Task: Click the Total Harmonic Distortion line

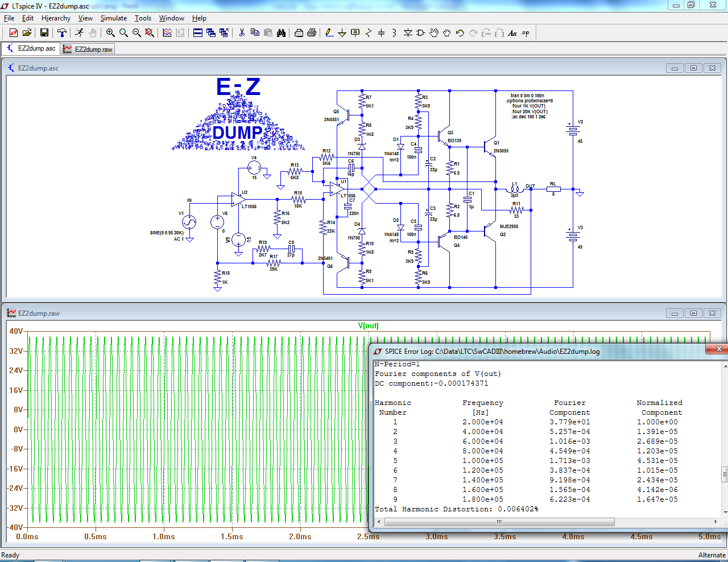Action: pyautogui.click(x=456, y=509)
